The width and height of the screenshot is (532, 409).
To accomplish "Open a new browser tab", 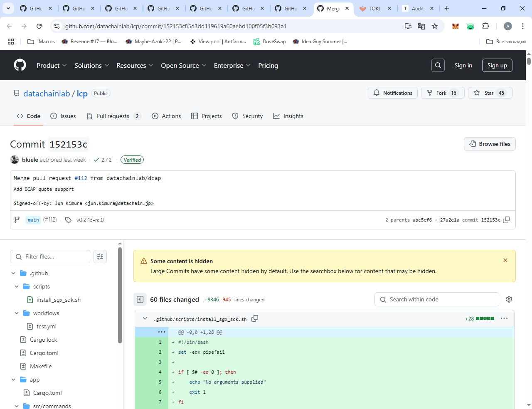I will coord(447,8).
